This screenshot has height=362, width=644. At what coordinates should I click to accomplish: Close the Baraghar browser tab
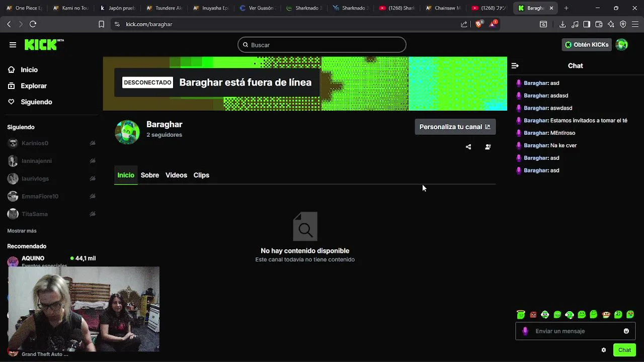coord(551,8)
